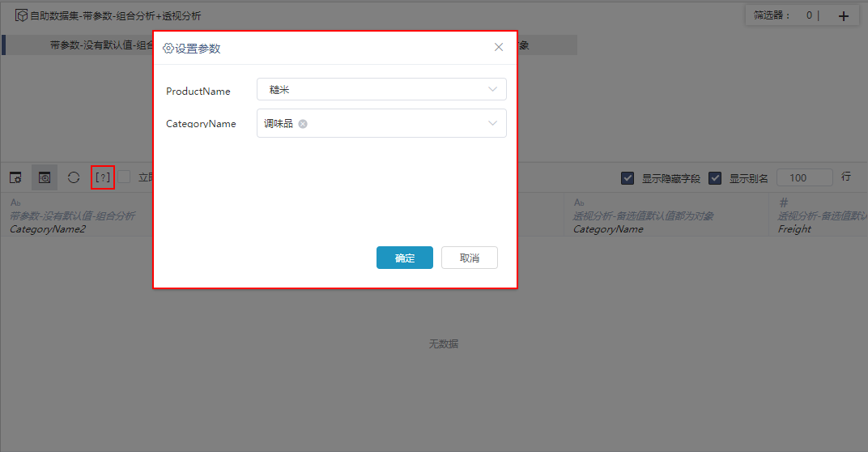The height and width of the screenshot is (452, 868).
Task: Click the 筛选器 label
Action: click(772, 15)
